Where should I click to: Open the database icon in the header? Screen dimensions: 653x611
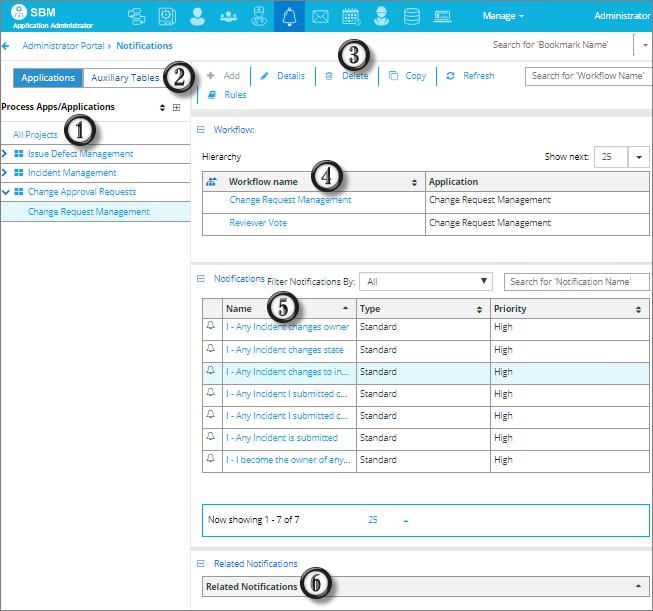tap(411, 17)
